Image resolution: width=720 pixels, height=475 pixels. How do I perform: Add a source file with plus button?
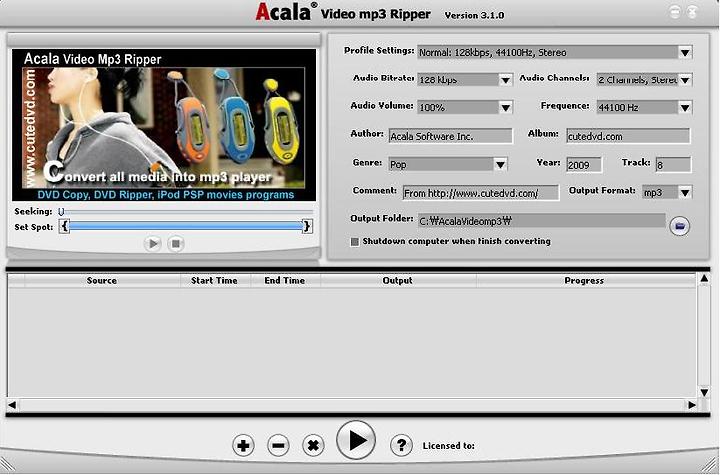click(x=243, y=445)
